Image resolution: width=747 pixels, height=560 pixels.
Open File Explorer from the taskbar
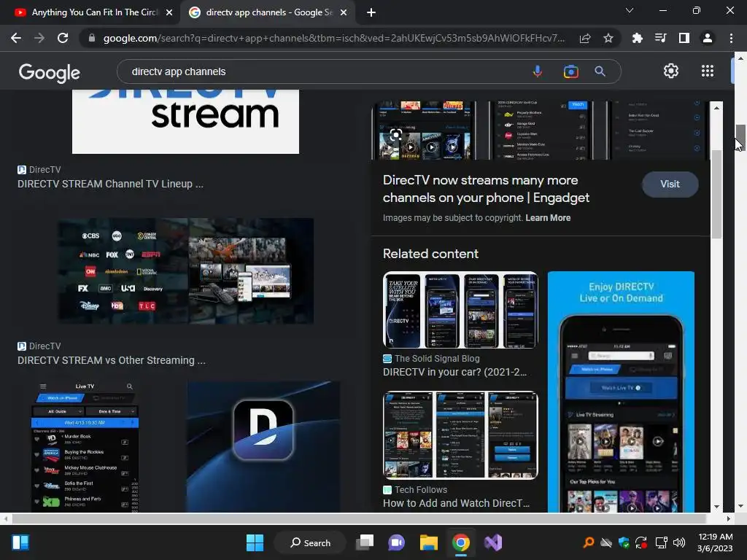point(429,542)
